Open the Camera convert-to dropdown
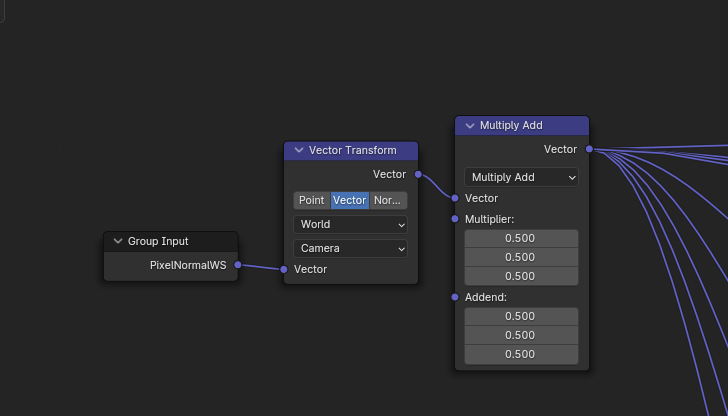This screenshot has height=416, width=728. click(350, 248)
